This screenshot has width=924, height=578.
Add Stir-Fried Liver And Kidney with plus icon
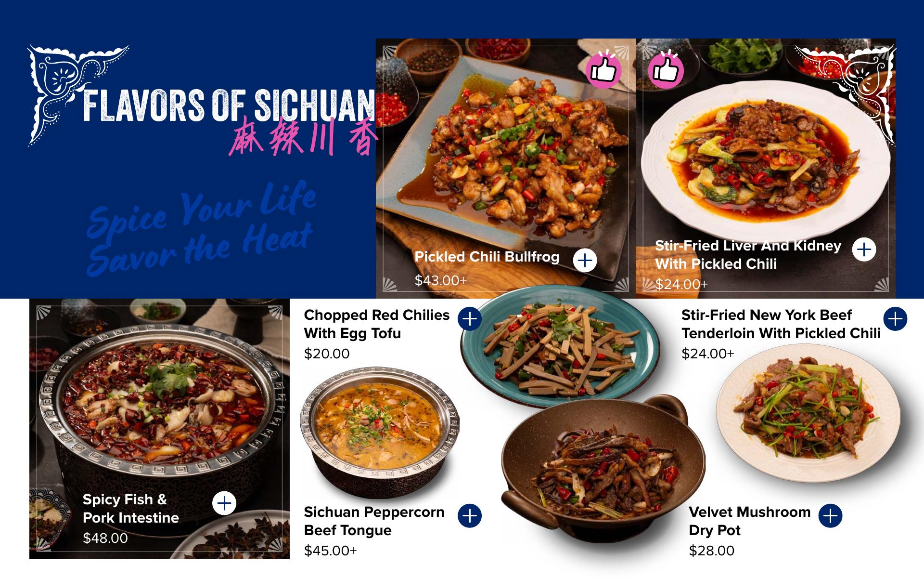pyautogui.click(x=864, y=250)
